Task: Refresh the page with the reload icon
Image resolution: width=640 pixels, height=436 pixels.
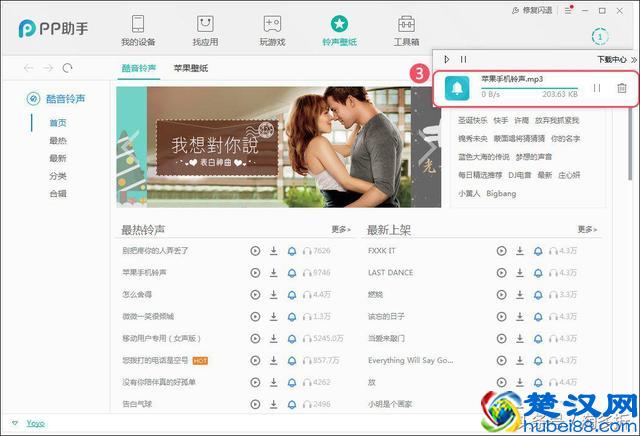Action: point(67,68)
